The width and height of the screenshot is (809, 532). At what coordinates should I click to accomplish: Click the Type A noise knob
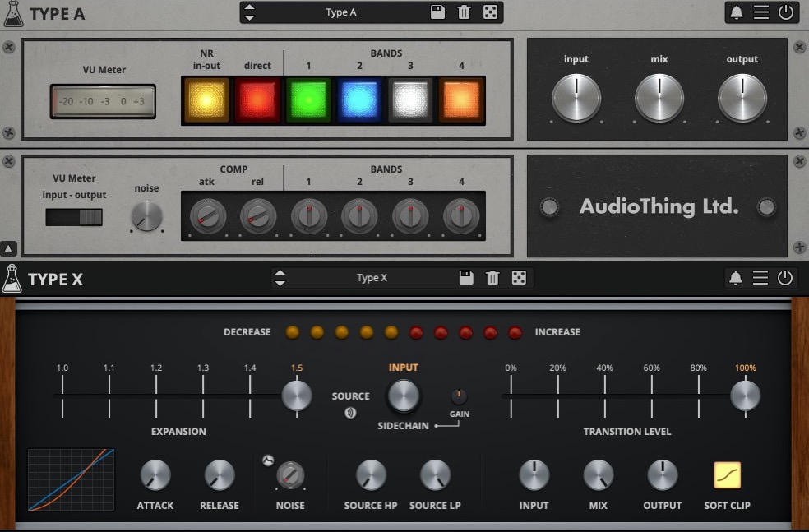click(146, 216)
